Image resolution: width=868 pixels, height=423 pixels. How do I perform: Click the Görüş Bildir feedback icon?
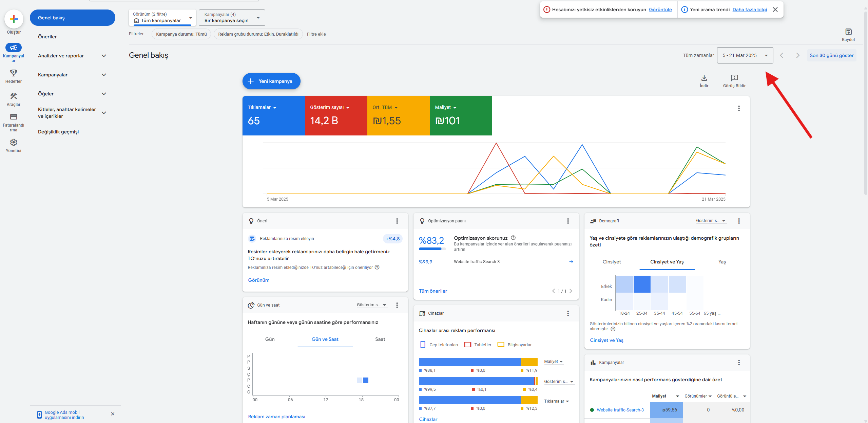[x=734, y=78]
